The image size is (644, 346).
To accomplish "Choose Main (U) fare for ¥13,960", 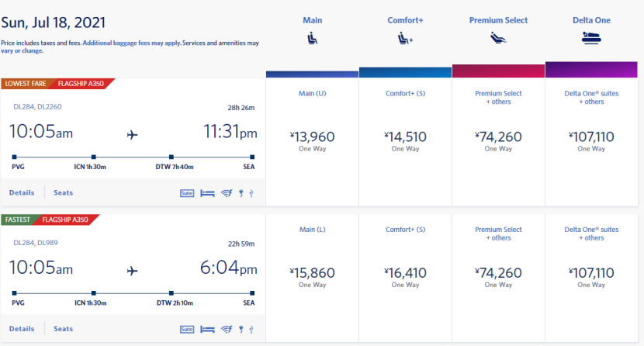I will (x=311, y=138).
